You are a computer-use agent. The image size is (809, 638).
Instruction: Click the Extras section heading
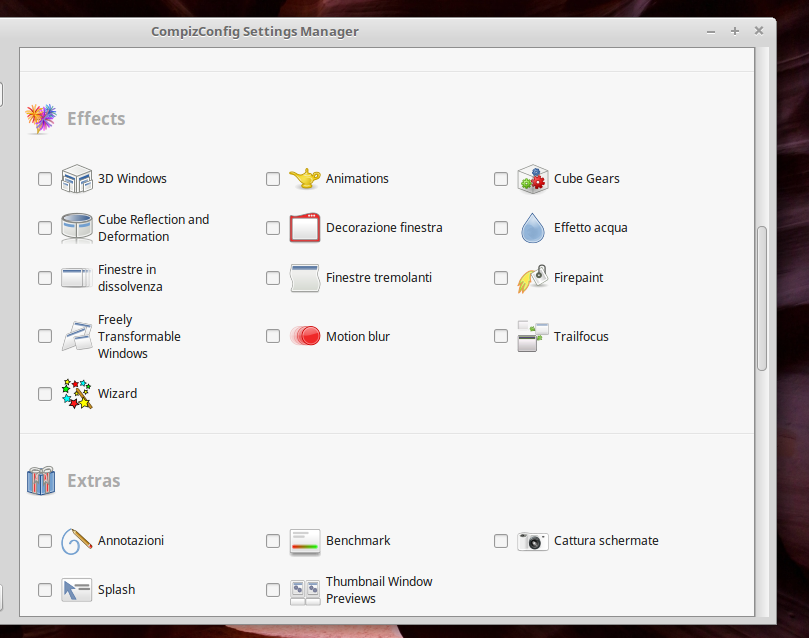coord(93,481)
